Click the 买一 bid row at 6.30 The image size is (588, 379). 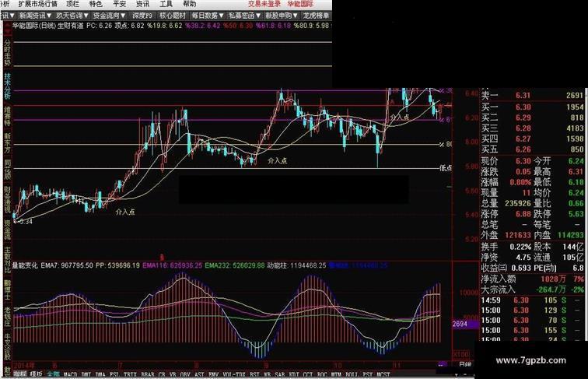point(532,107)
